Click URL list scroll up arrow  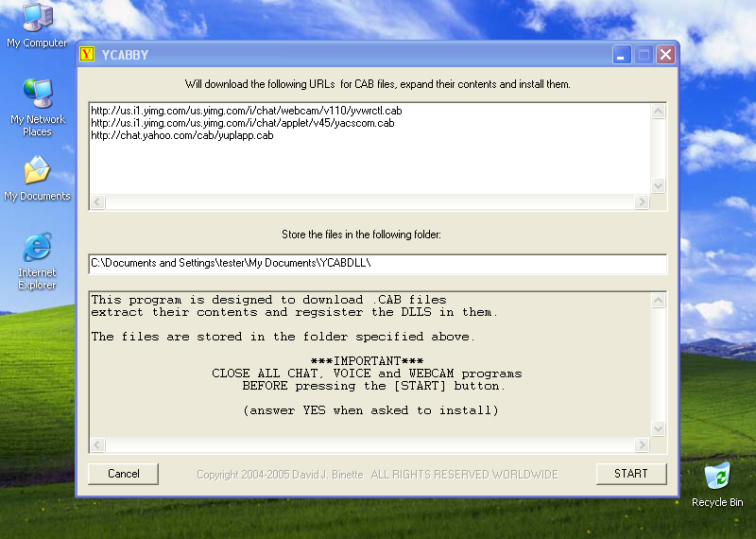pos(658,112)
